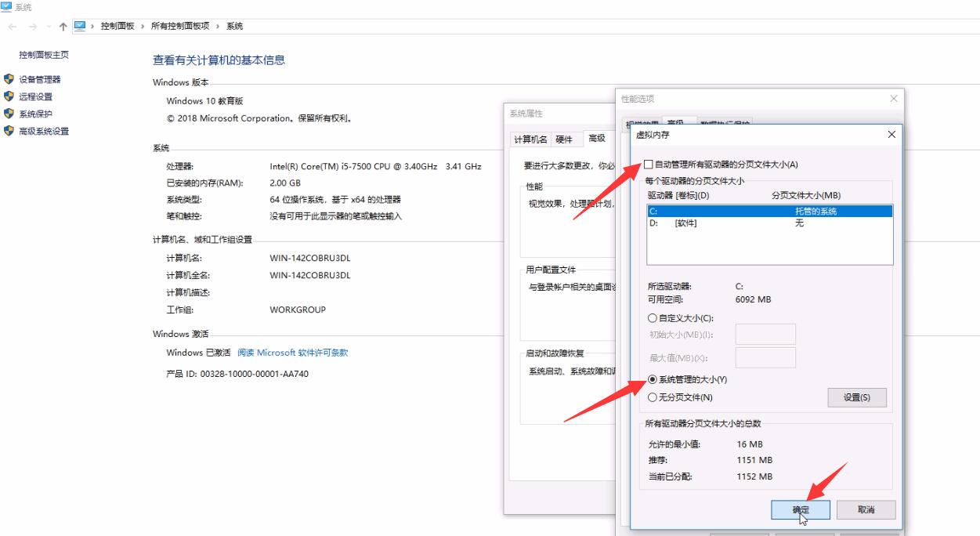Click the maximum size (最大值) input field
980x536 pixels.
[766, 358]
